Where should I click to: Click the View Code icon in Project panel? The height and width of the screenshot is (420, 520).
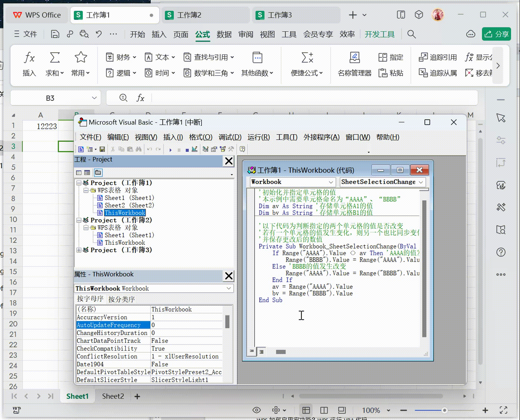[x=79, y=172]
